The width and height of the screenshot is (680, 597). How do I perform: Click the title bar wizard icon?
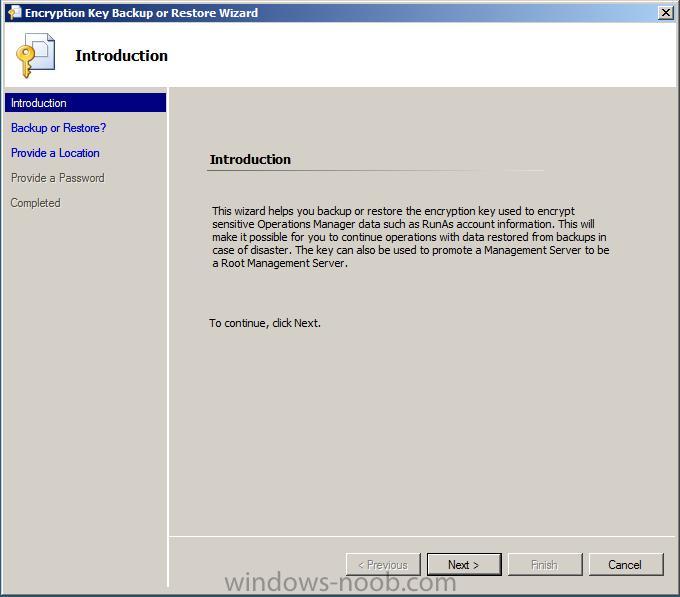pos(14,13)
